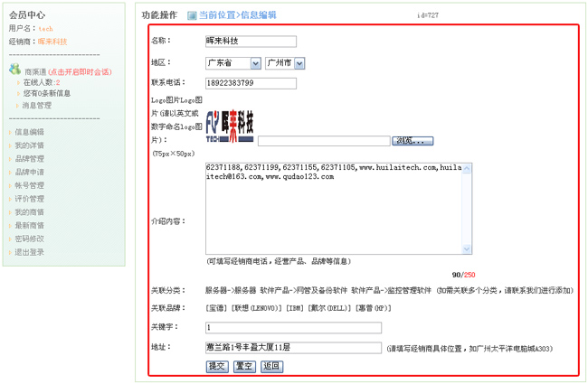Click the 重空 reset button
Image resolution: width=588 pixels, height=384 pixels.
pos(244,366)
